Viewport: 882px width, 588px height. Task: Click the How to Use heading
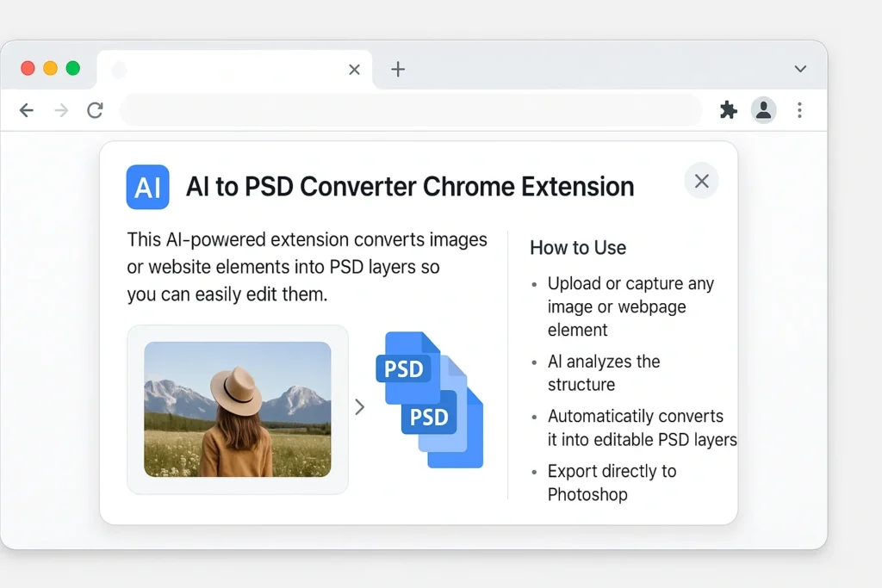click(x=578, y=248)
